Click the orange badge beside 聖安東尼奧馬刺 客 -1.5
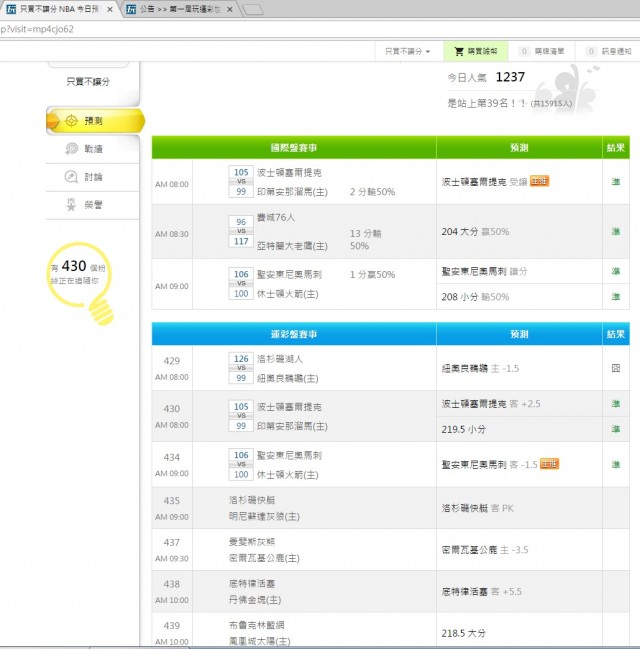 pyautogui.click(x=549, y=464)
